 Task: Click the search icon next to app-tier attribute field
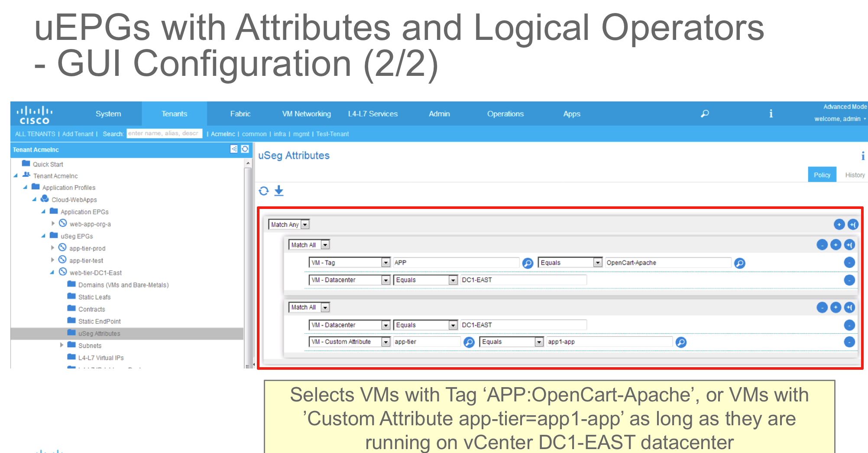(469, 342)
